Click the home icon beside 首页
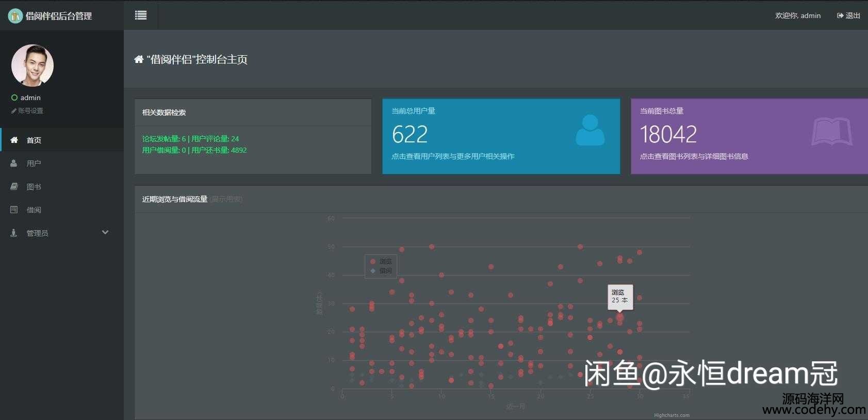This screenshot has width=868, height=420. coord(14,140)
